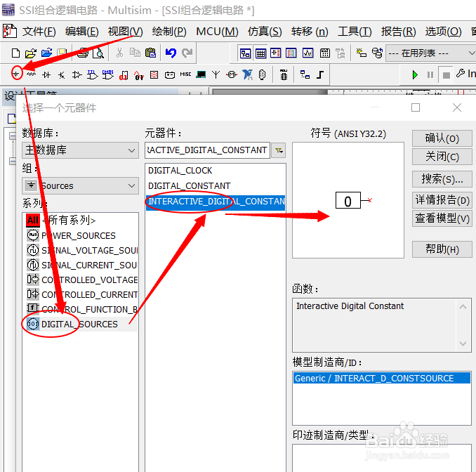The height and width of the screenshot is (472, 476).
Task: Place CMOS component icon
Action: (x=108, y=74)
